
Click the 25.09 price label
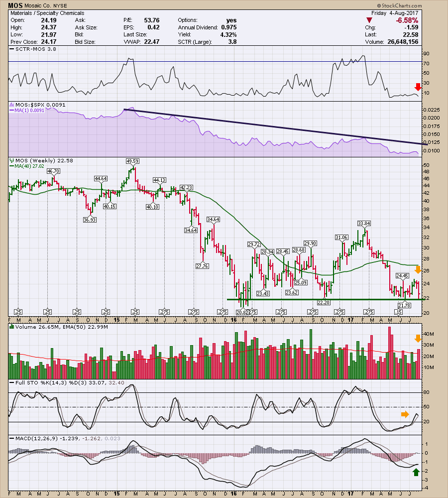tap(301, 282)
